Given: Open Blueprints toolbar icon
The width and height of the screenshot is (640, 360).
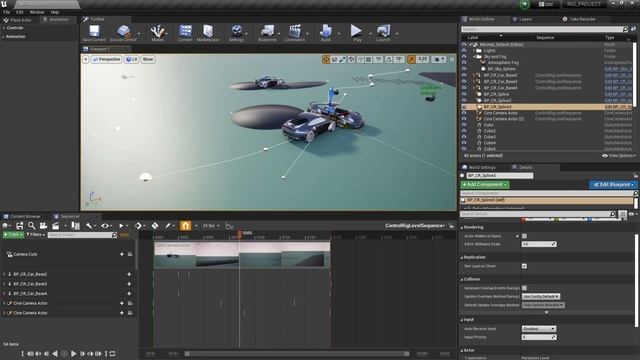Looking at the screenshot, I should pos(267,33).
